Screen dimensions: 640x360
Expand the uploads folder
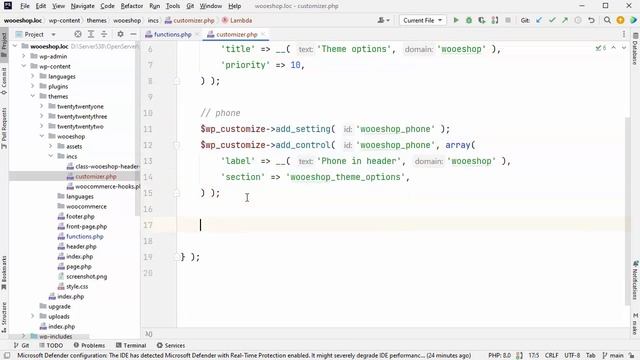[33, 316]
